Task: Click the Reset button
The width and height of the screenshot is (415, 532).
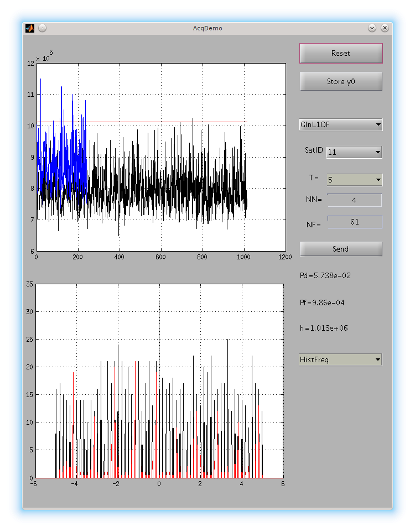Action: pyautogui.click(x=341, y=53)
